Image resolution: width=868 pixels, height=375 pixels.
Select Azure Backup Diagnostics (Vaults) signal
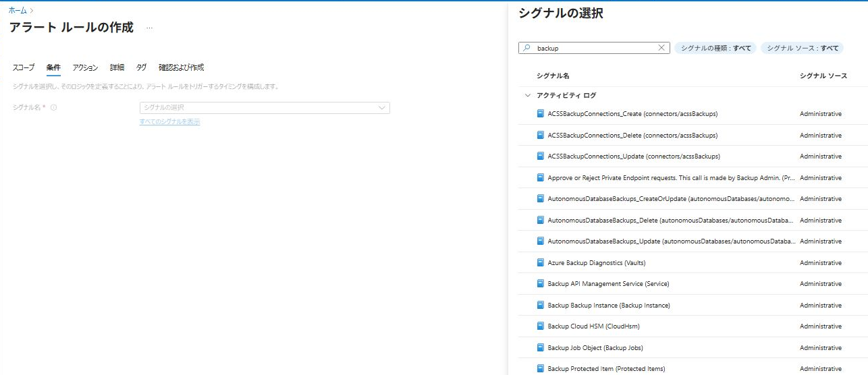(x=693, y=262)
